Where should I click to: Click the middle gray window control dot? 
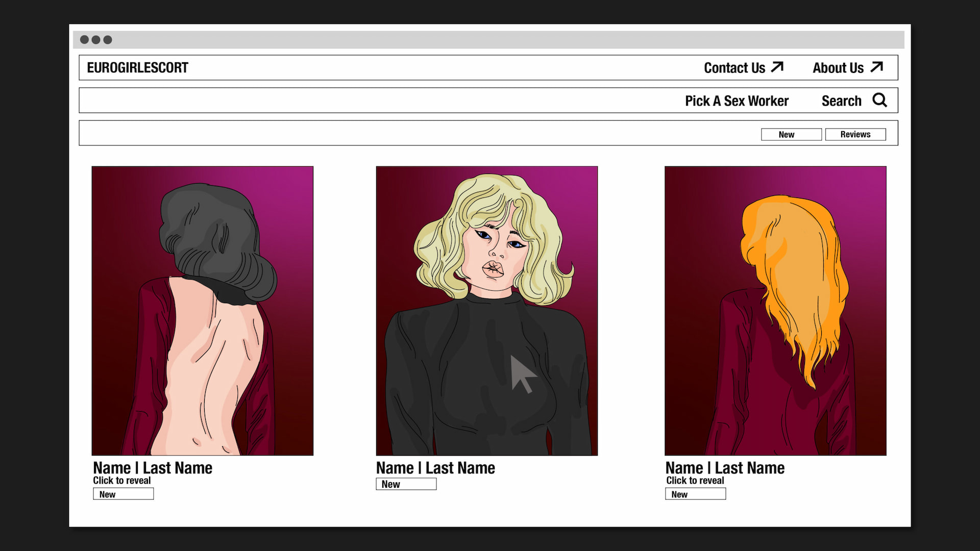click(x=96, y=40)
